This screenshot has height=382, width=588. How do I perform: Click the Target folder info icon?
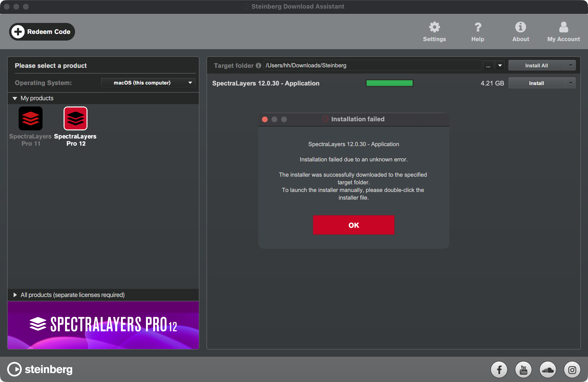tap(258, 65)
